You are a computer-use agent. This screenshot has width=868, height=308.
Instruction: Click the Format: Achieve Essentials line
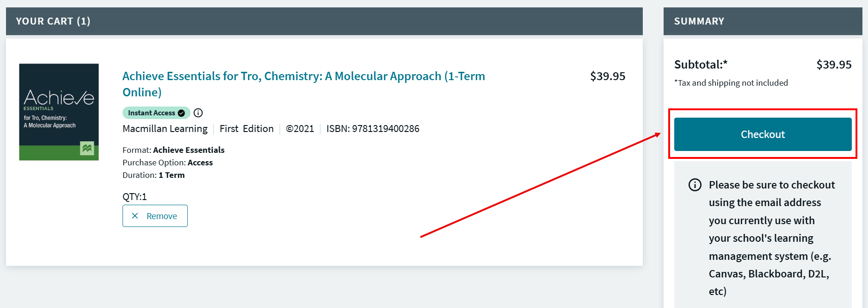(x=173, y=150)
